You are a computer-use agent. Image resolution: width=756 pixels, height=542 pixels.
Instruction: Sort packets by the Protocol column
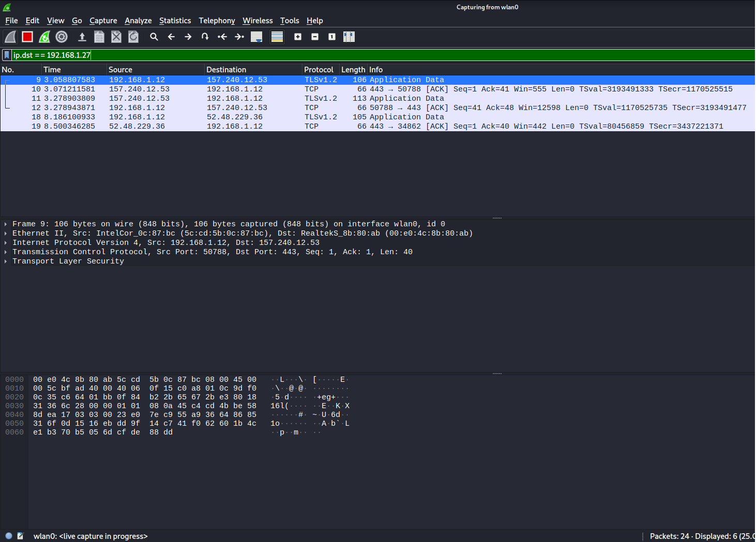319,70
